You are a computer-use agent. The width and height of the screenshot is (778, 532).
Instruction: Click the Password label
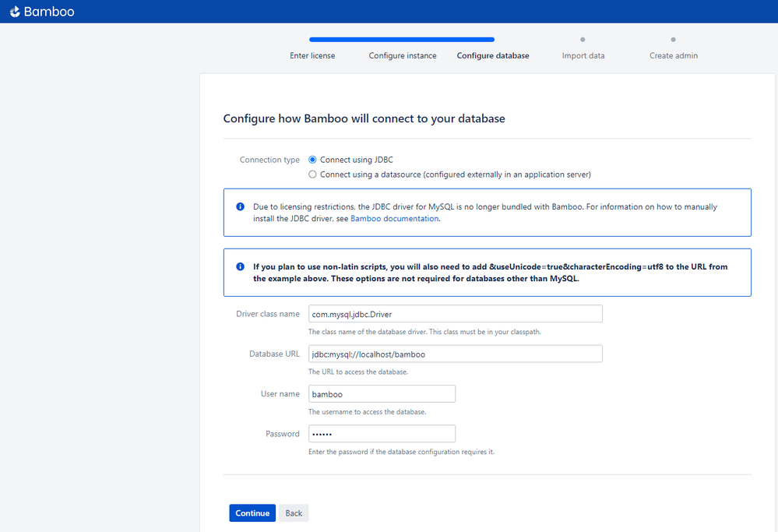click(x=283, y=434)
